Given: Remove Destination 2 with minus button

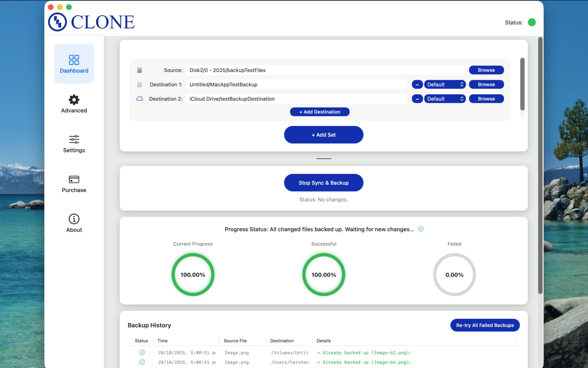Looking at the screenshot, I should (x=417, y=99).
